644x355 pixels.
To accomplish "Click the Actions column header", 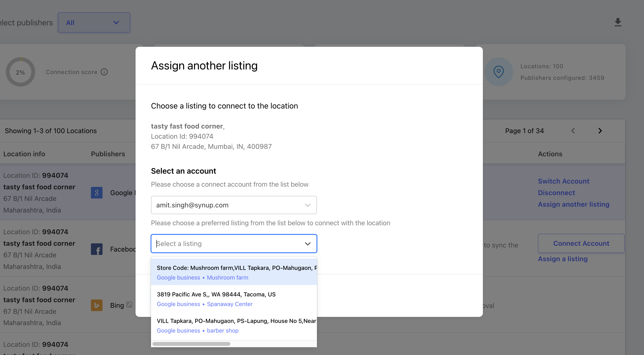I will [x=550, y=154].
